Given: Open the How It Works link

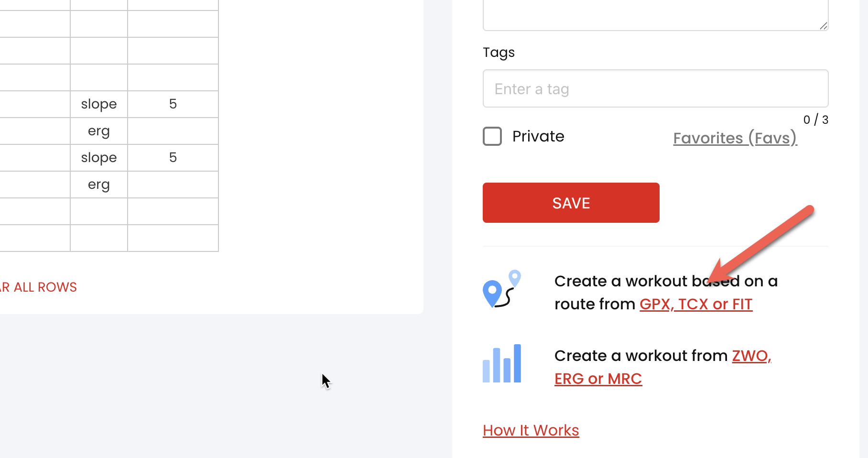Looking at the screenshot, I should point(531,430).
